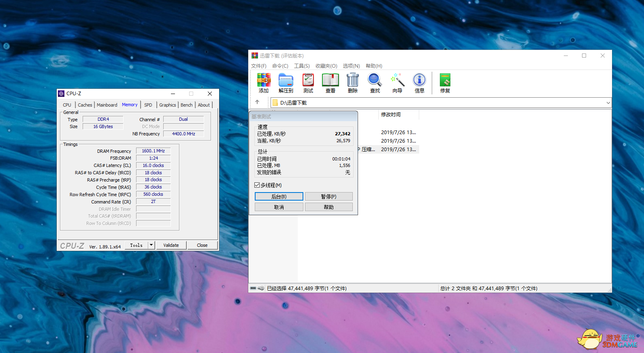
Task: Click the View (查看) book icon
Action: click(331, 83)
